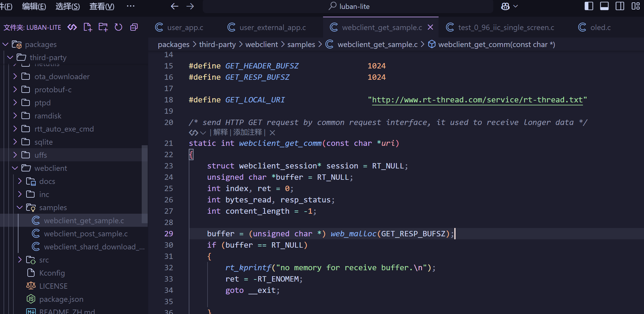
Task: Click the LICENSE scales icon
Action: click(x=31, y=286)
